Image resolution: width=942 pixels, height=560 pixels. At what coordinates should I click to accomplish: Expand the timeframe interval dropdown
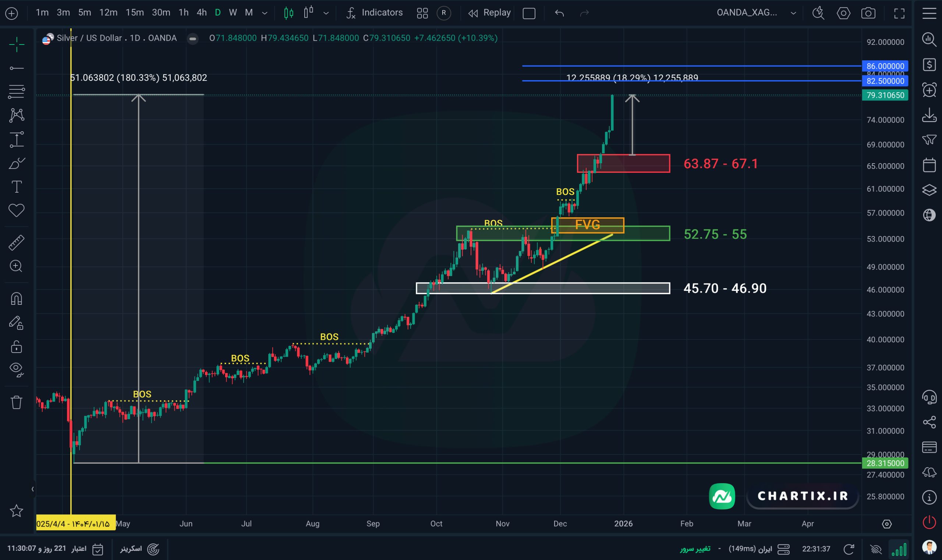pos(265,13)
